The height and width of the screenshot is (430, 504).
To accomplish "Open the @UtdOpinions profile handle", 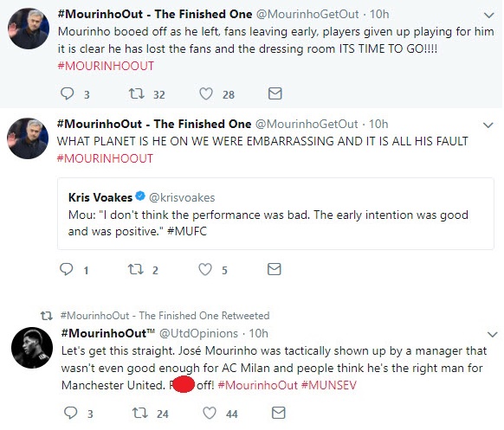I will tap(198, 333).
